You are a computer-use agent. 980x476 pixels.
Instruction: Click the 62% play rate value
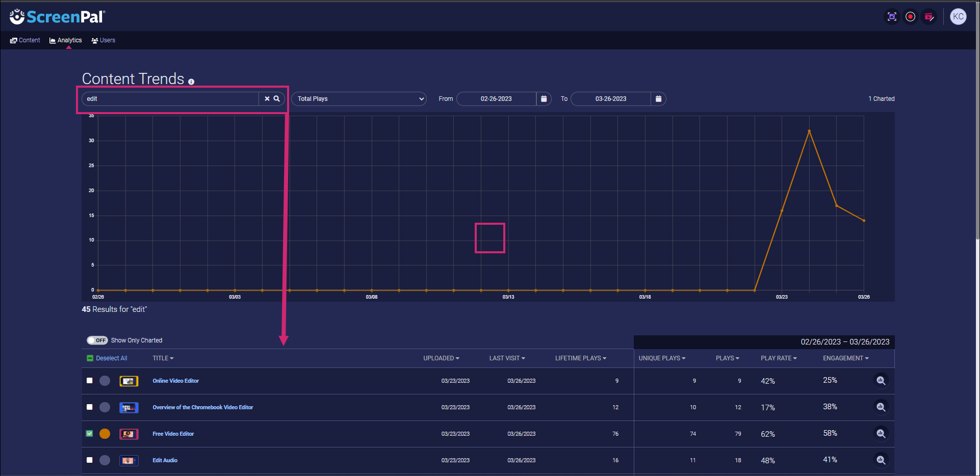coord(768,434)
